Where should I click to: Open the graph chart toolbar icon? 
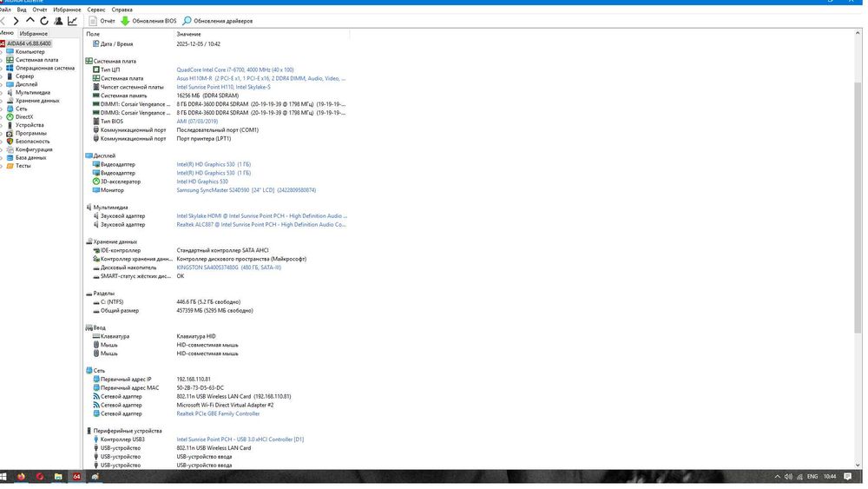coord(73,21)
